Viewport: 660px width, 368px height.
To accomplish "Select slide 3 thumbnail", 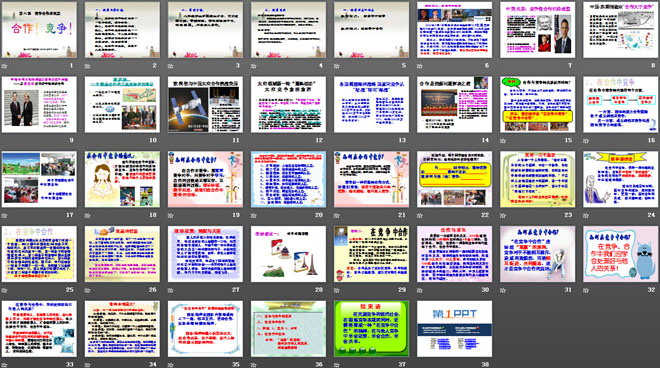I will coord(205,30).
